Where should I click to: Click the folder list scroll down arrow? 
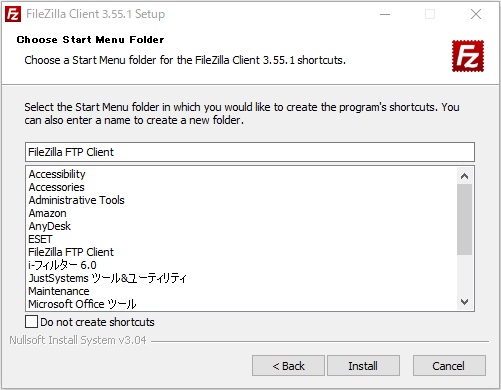tap(464, 302)
